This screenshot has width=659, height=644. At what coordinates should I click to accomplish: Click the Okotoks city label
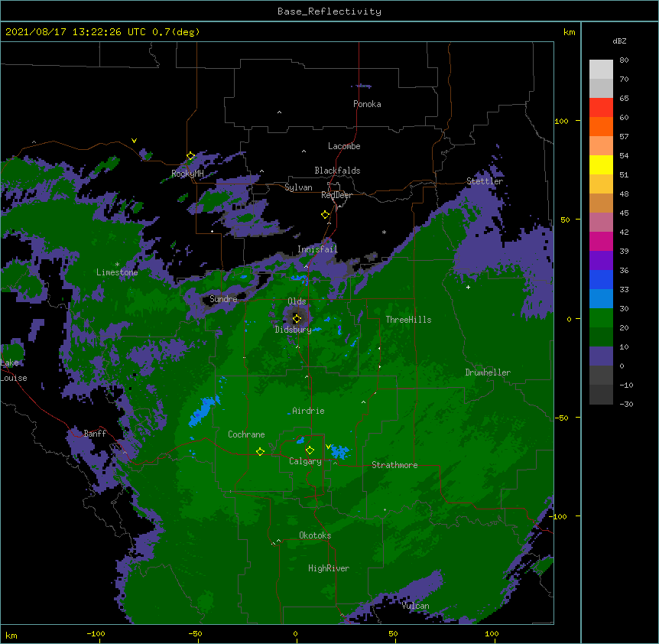pos(315,535)
